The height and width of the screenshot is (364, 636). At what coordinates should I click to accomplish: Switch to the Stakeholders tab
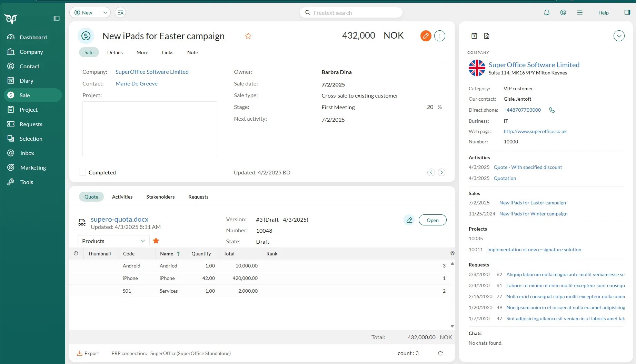[160, 197]
